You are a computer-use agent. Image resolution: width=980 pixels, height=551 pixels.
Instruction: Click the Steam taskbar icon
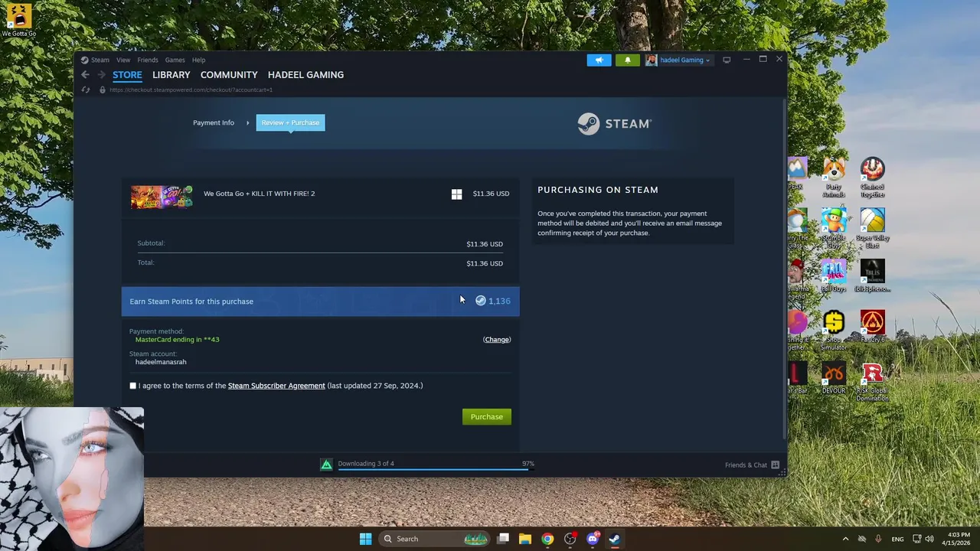click(x=614, y=539)
